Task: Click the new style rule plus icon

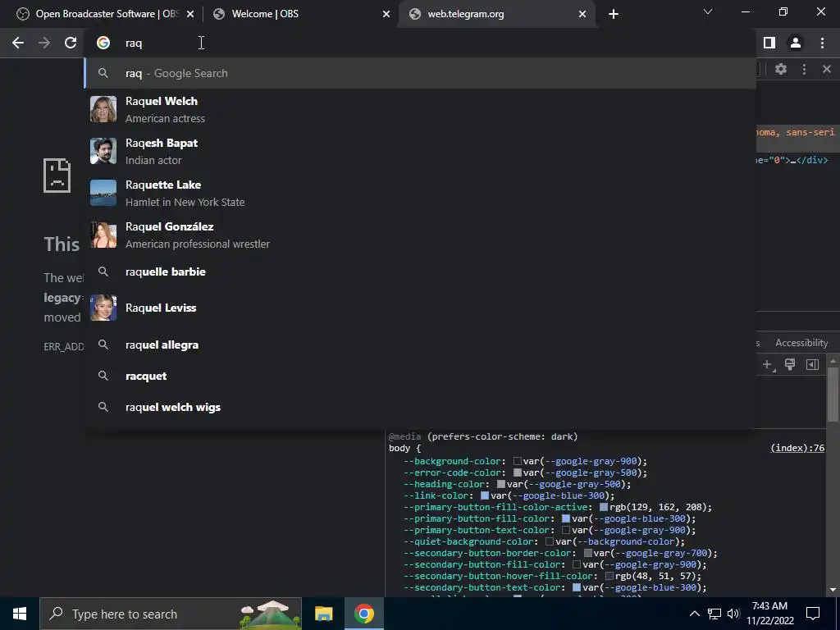Action: pyautogui.click(x=768, y=365)
